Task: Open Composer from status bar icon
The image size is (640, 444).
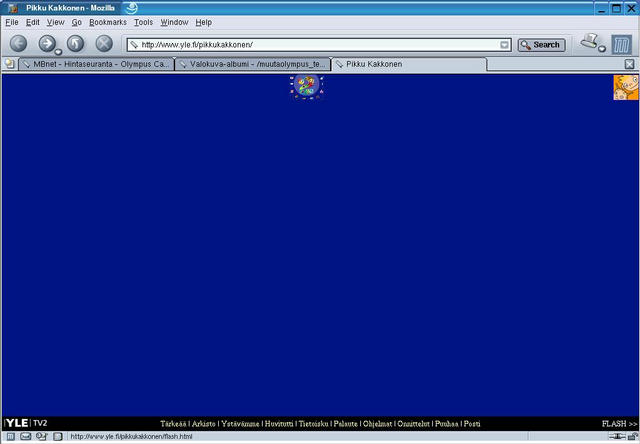Action: click(x=42, y=436)
